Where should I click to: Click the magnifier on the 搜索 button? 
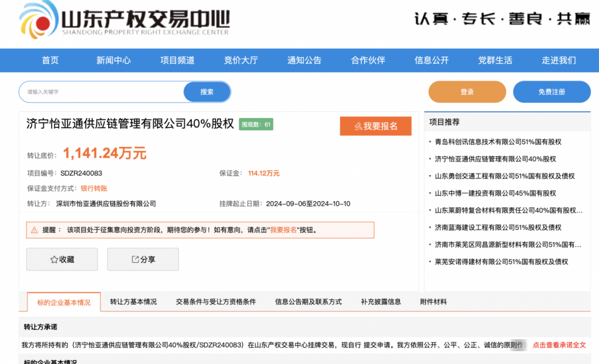[206, 91]
